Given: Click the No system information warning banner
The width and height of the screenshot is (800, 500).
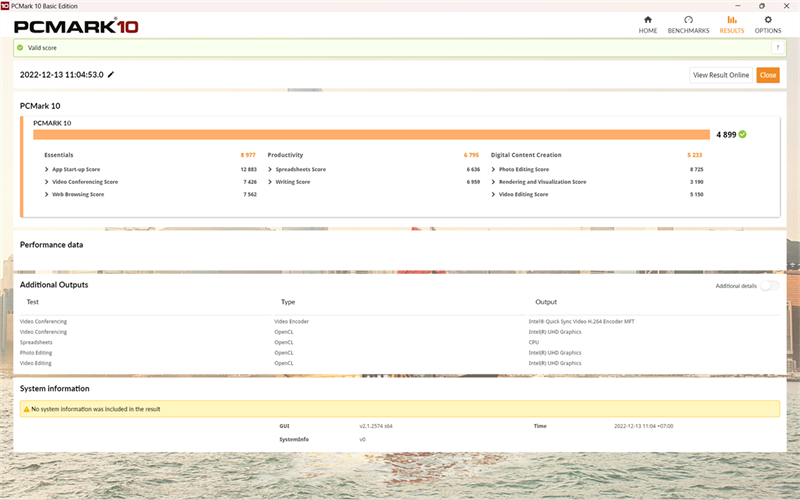Looking at the screenshot, I should [x=399, y=409].
